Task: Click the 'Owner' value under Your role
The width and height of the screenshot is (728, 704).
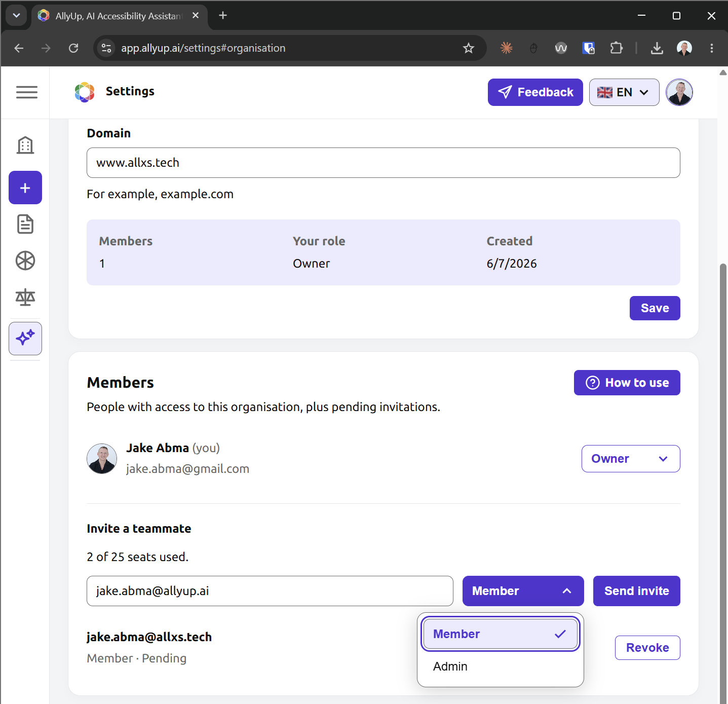Action: (311, 264)
